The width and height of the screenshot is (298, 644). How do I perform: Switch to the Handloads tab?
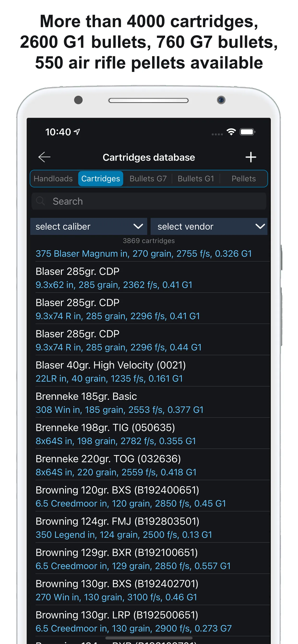(53, 178)
